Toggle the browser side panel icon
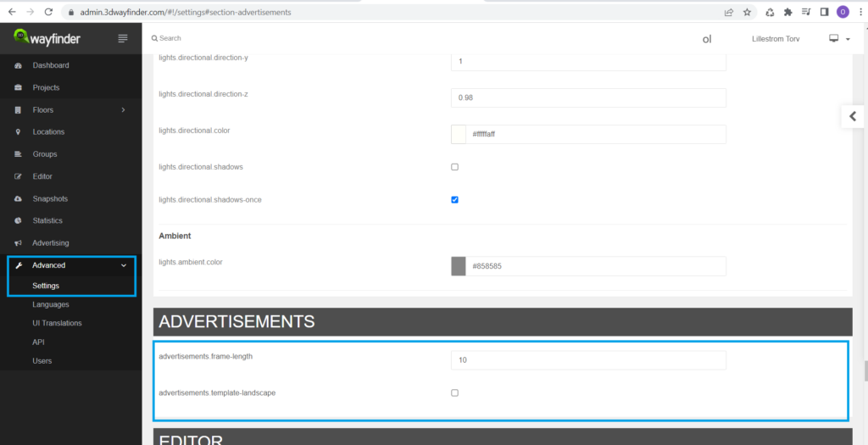 (x=824, y=12)
